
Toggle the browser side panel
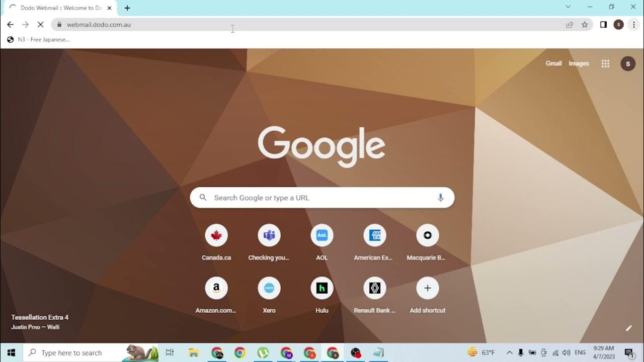click(603, 25)
